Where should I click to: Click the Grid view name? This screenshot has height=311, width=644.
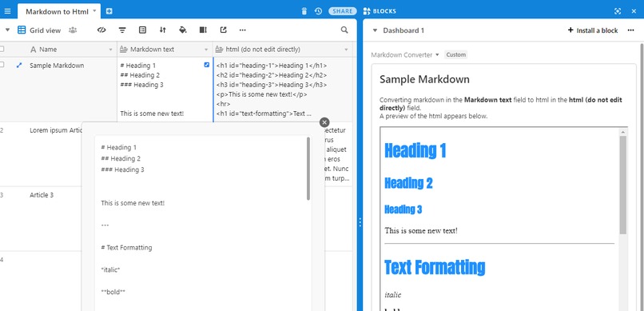tap(46, 30)
